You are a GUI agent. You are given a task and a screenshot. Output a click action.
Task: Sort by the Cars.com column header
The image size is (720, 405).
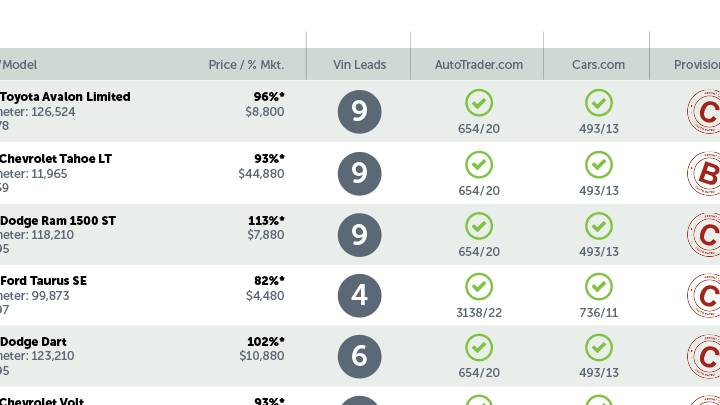[598, 65]
